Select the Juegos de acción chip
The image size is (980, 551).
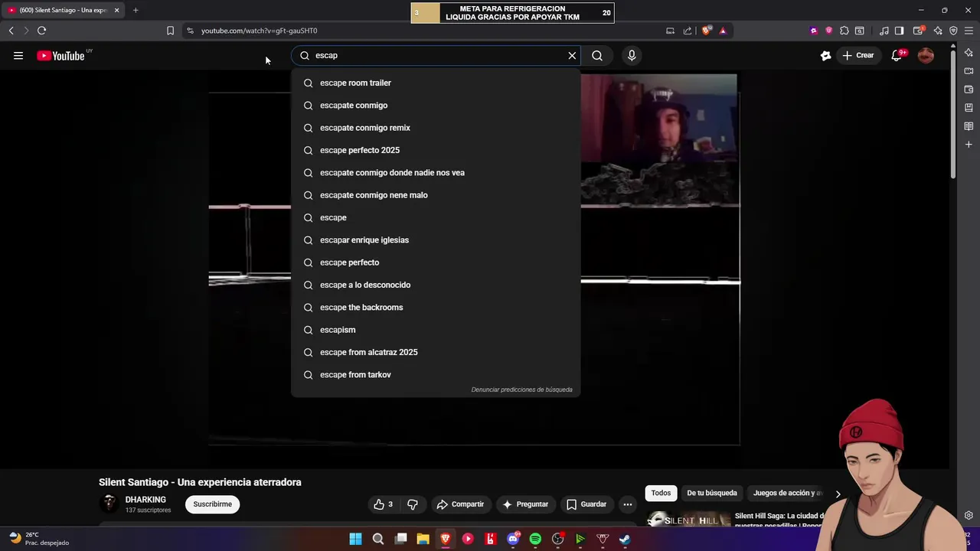pos(788,493)
